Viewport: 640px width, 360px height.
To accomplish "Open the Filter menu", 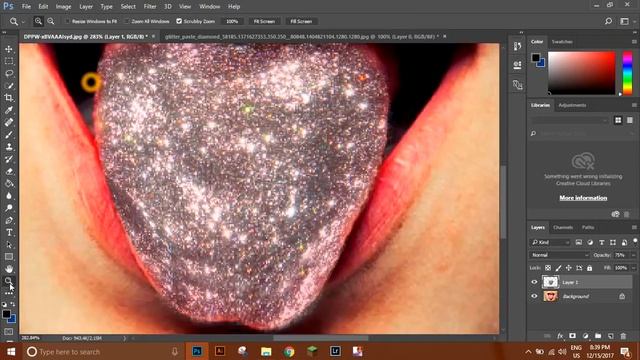I will 150,7.
